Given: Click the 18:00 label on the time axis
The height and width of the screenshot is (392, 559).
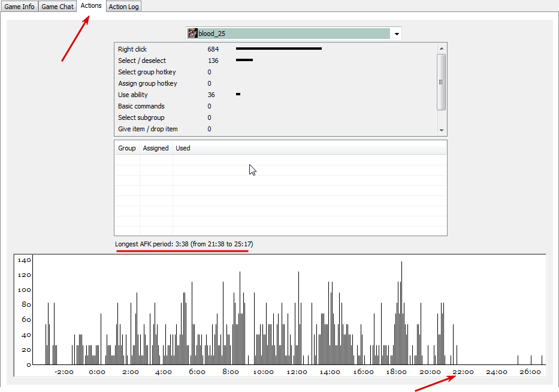Looking at the screenshot, I should [397, 372].
